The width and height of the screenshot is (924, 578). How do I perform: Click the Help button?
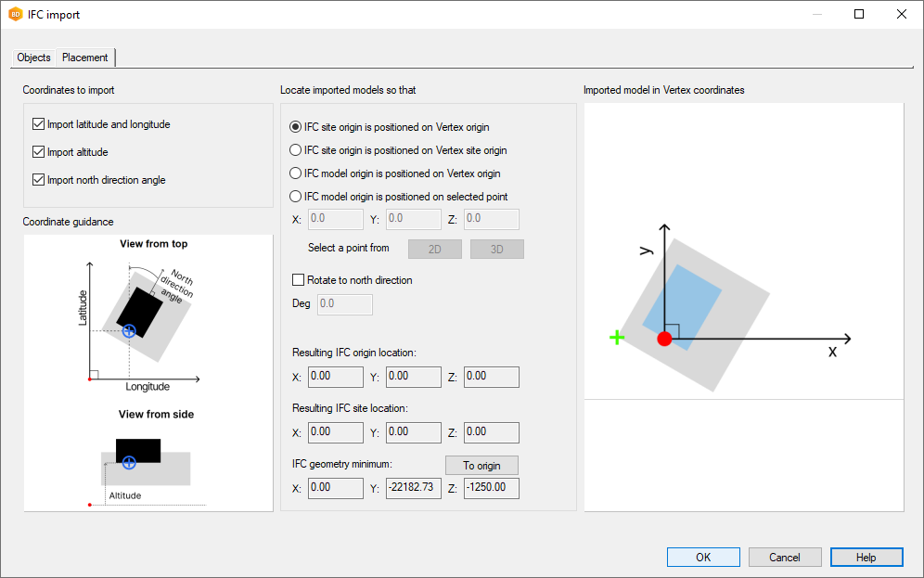coord(866,557)
